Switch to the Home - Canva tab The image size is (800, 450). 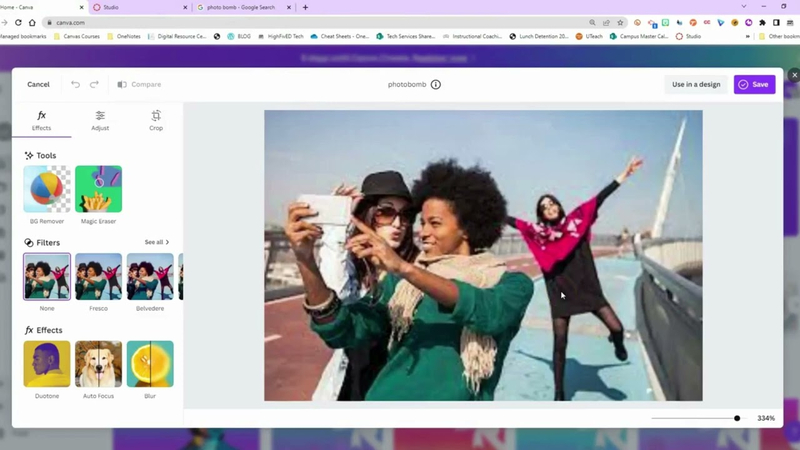click(41, 7)
